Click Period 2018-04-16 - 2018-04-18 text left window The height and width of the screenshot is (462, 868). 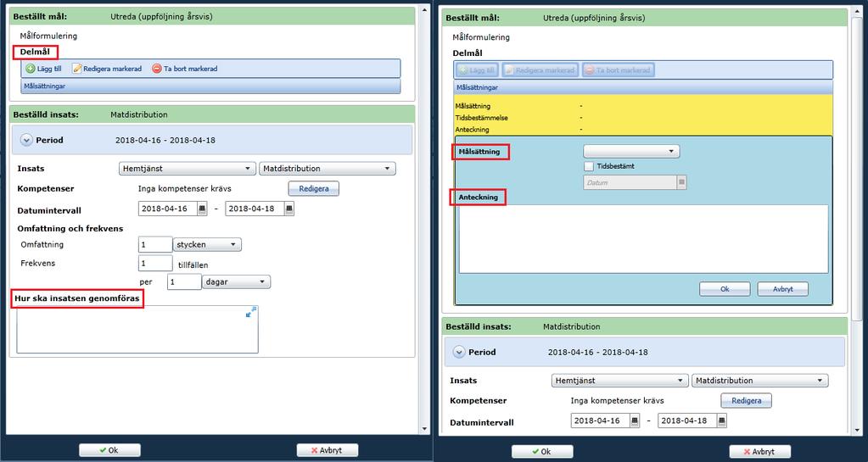point(165,140)
